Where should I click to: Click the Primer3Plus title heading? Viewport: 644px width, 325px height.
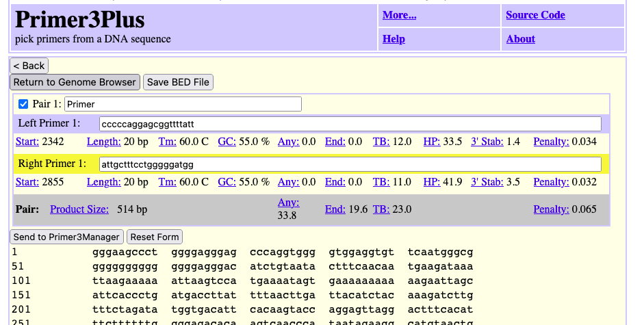coord(79,19)
